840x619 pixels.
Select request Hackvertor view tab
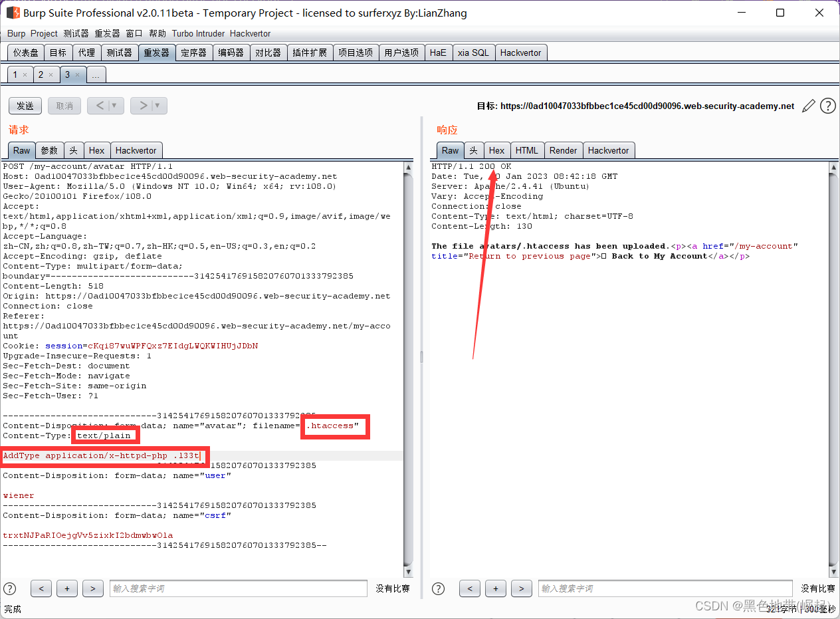tap(136, 150)
